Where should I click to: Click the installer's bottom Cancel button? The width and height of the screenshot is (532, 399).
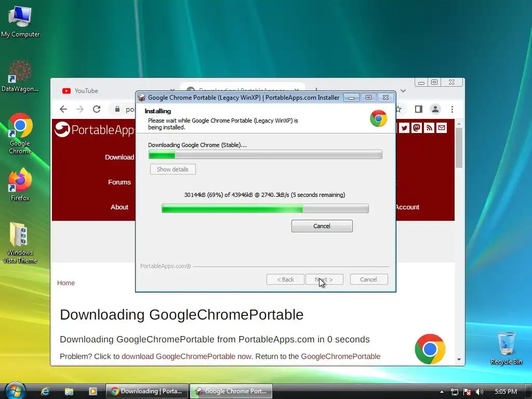368,280
